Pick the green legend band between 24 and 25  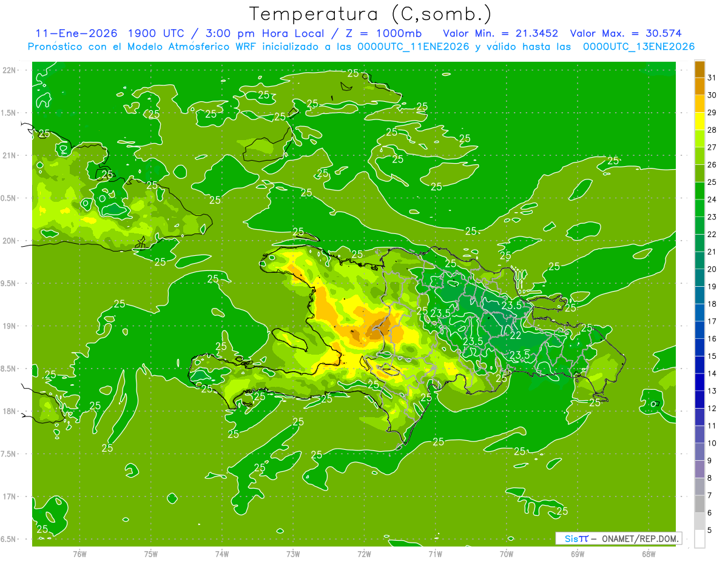point(700,191)
